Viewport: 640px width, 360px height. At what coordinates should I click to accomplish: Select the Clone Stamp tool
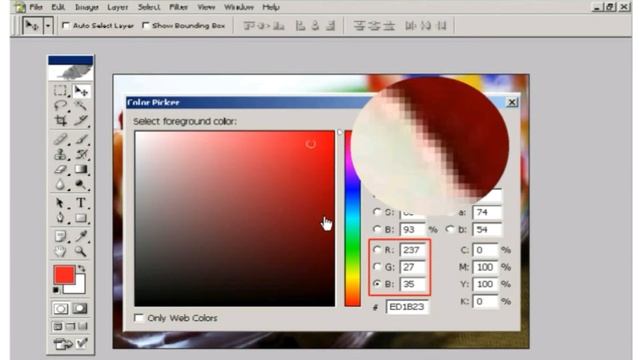60,154
